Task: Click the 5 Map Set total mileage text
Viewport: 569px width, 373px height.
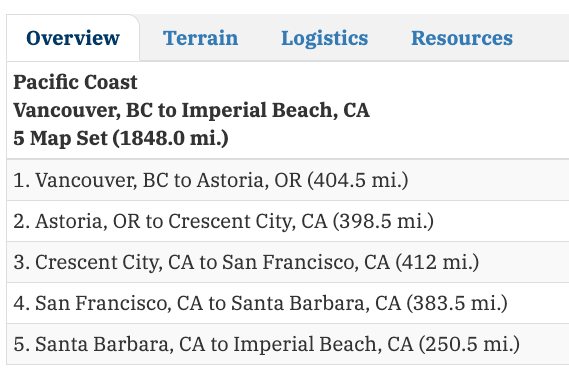Action: 121,138
